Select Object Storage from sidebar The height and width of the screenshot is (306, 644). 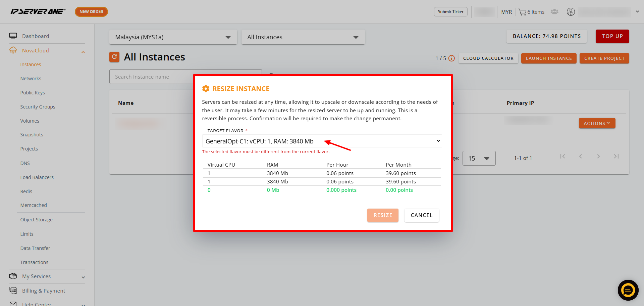pos(37,220)
